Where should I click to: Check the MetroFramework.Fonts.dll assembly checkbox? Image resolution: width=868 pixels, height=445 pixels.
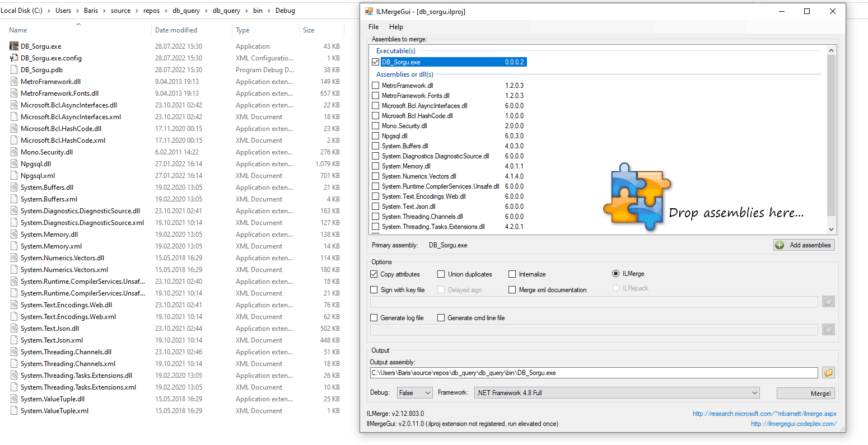pyautogui.click(x=375, y=96)
